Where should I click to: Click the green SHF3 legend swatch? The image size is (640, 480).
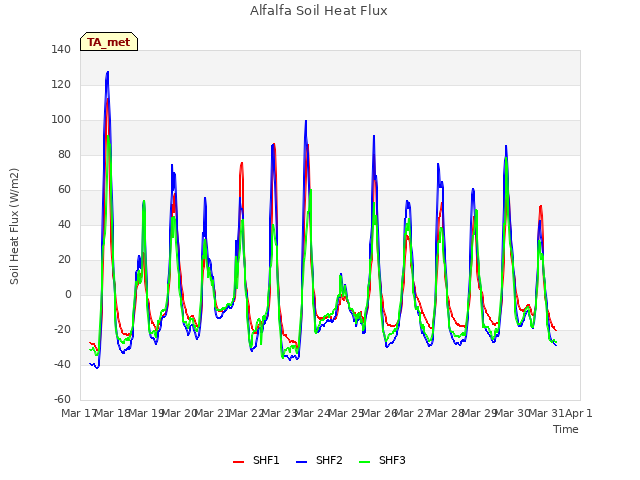pos(364,462)
